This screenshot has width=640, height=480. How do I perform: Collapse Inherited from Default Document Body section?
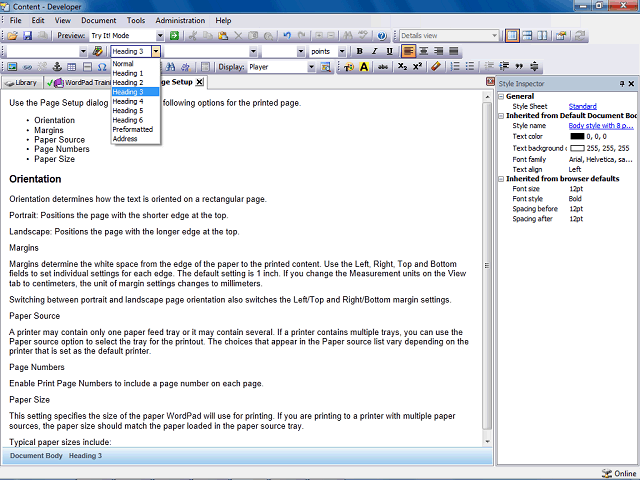[501, 116]
